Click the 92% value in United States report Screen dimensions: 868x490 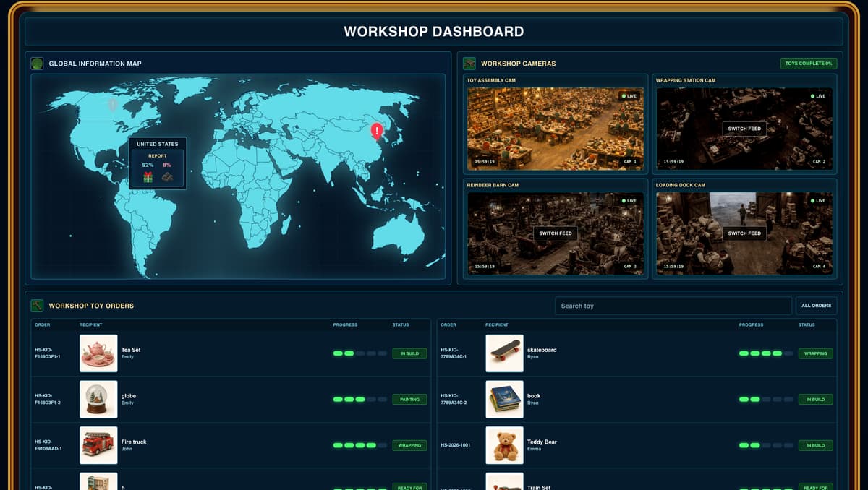pyautogui.click(x=148, y=165)
